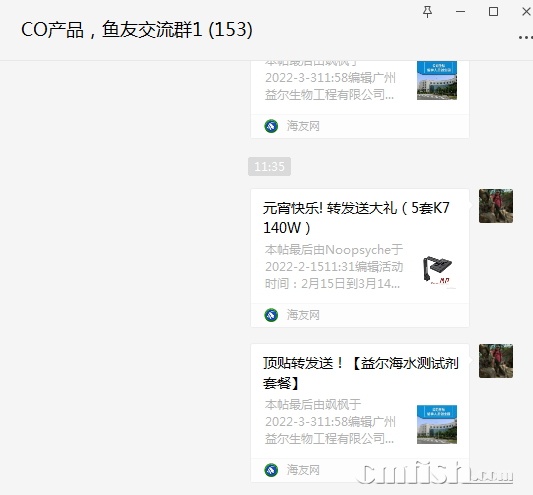Screen dimensions: 533x495
Task: Close the chat window
Action: click(x=526, y=12)
